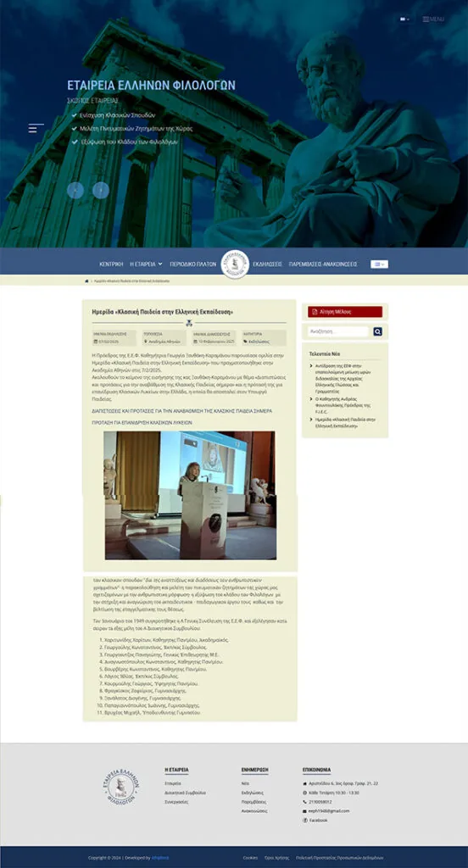Open navbar language selector dropdown
This screenshot has width=468, height=868.
(379, 264)
